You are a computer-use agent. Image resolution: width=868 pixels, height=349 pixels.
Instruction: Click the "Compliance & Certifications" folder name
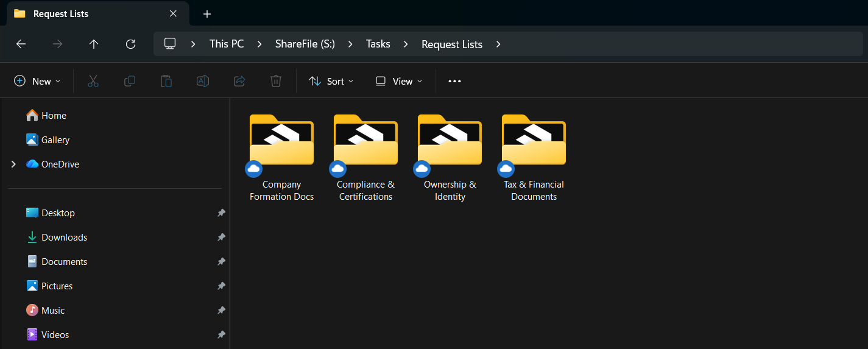pyautogui.click(x=365, y=191)
